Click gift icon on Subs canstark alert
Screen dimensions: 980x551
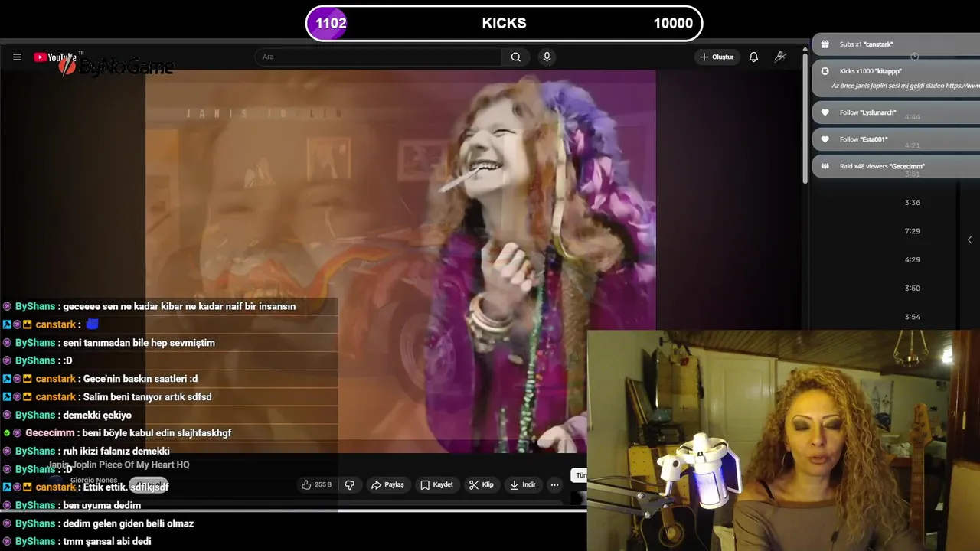[825, 44]
